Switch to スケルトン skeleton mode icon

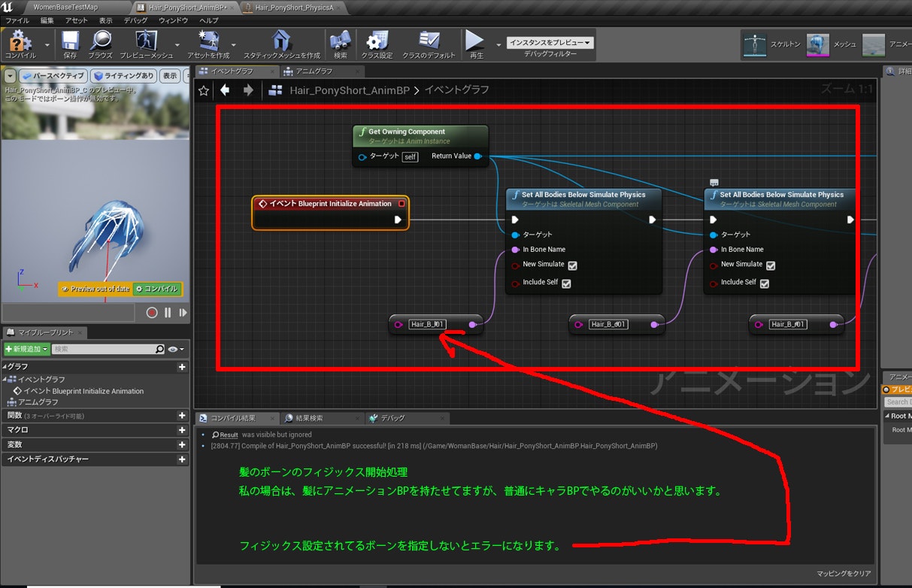[754, 45]
